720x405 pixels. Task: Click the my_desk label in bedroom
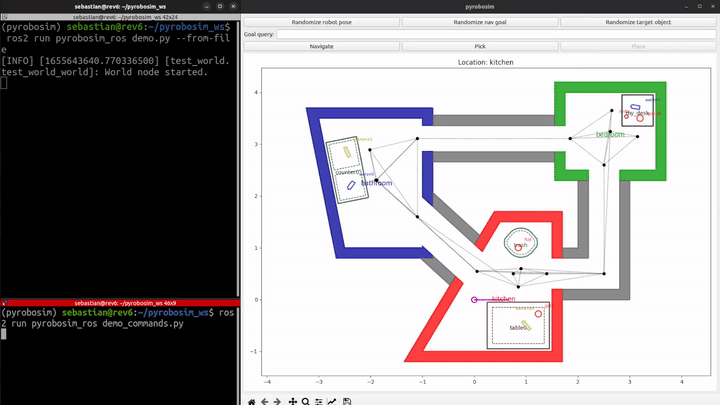(637, 113)
